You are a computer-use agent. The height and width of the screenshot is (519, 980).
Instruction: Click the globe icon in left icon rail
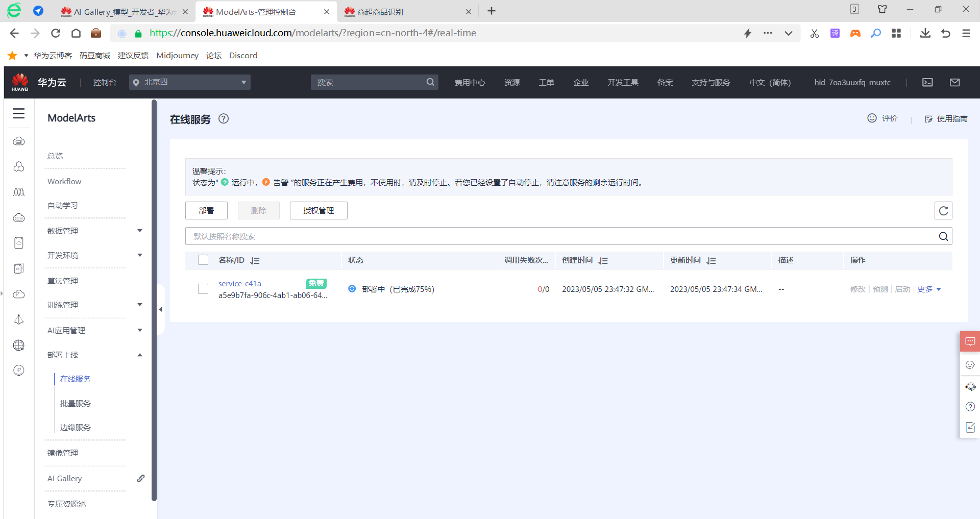pyautogui.click(x=19, y=345)
